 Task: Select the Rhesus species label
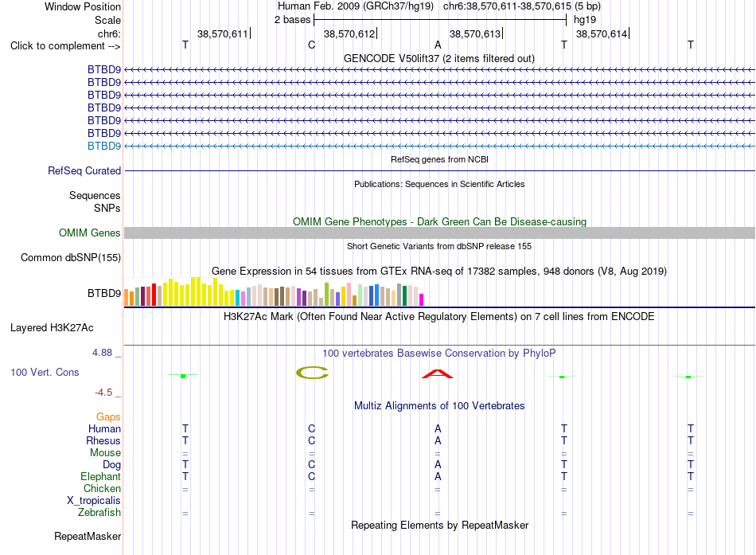point(103,440)
